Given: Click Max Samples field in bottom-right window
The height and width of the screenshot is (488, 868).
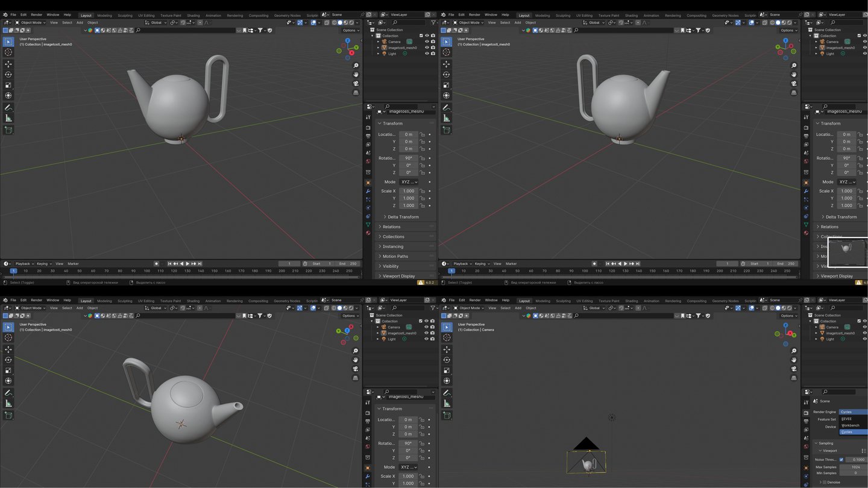Looking at the screenshot, I should coord(854,467).
